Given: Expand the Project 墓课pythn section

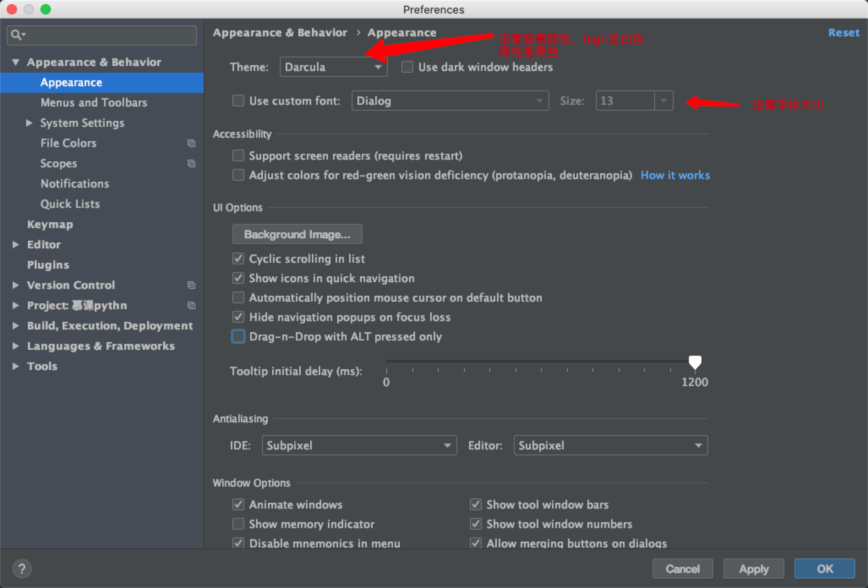Looking at the screenshot, I should pos(14,305).
